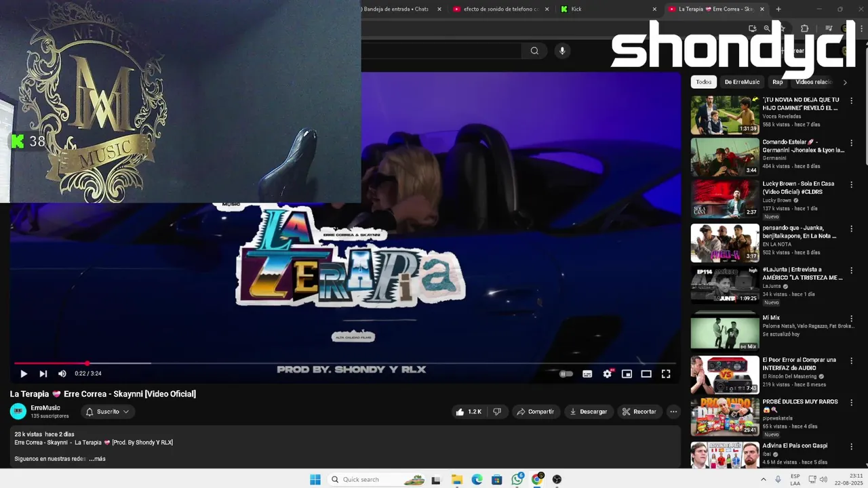Viewport: 868px width, 488px height.
Task: Open the Suscrito notification dropdown
Action: [108, 411]
